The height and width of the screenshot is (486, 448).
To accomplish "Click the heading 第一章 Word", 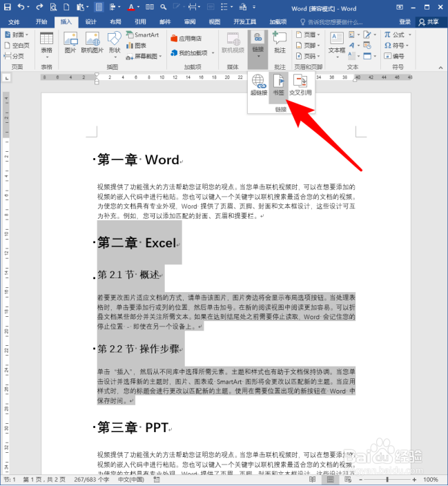I will (139, 160).
